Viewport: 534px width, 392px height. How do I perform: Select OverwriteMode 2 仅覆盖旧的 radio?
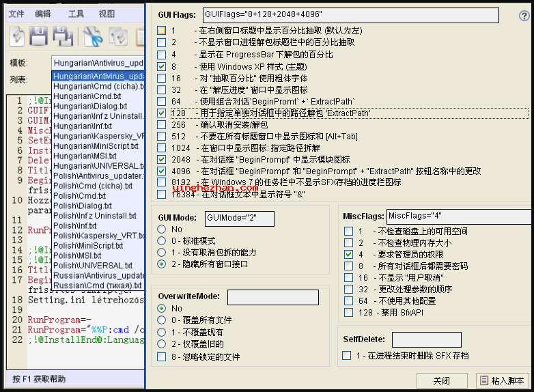[x=161, y=344]
